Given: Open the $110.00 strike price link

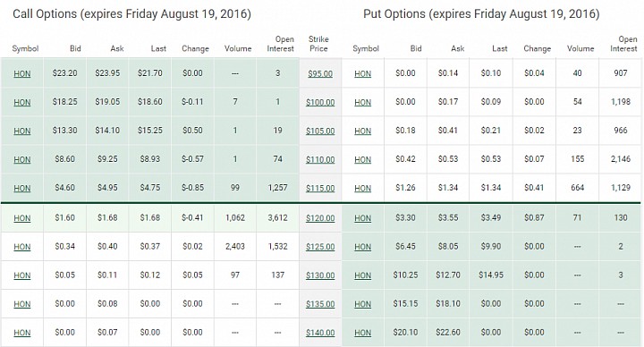Looking at the screenshot, I should click(x=320, y=160).
